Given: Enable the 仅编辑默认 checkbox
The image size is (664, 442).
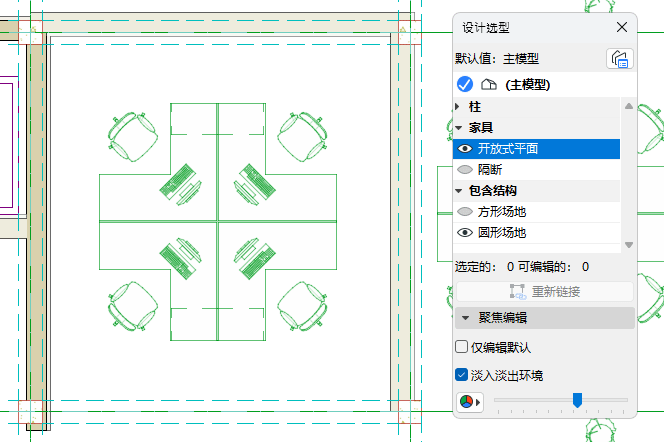Looking at the screenshot, I should pyautogui.click(x=461, y=347).
